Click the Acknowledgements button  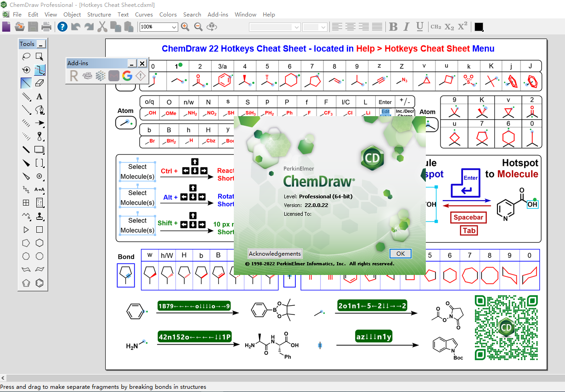[x=275, y=253]
